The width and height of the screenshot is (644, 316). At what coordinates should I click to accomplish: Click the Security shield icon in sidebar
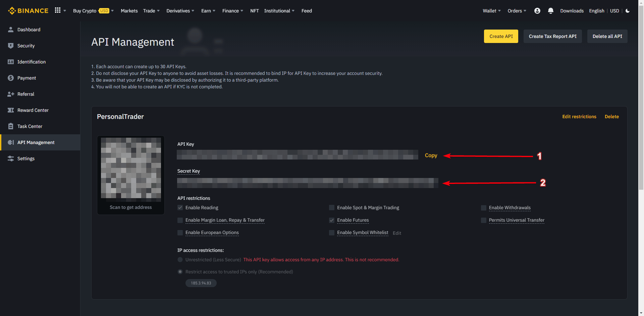(11, 46)
